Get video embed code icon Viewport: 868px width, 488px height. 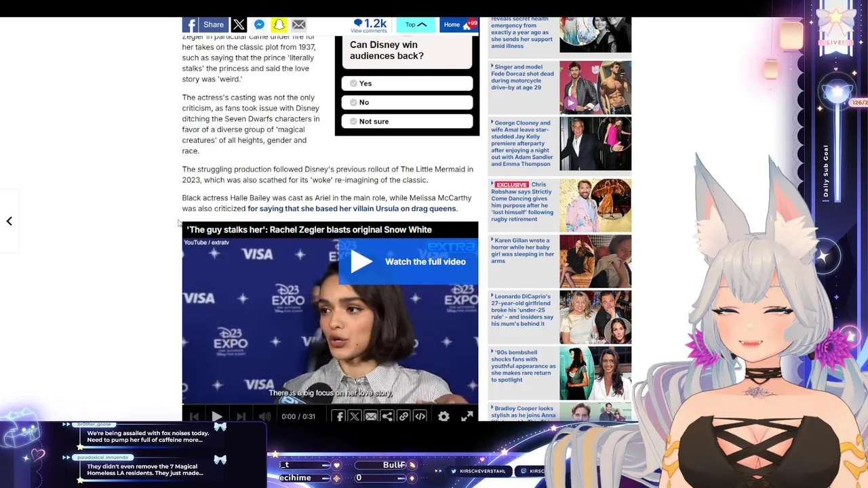point(420,416)
